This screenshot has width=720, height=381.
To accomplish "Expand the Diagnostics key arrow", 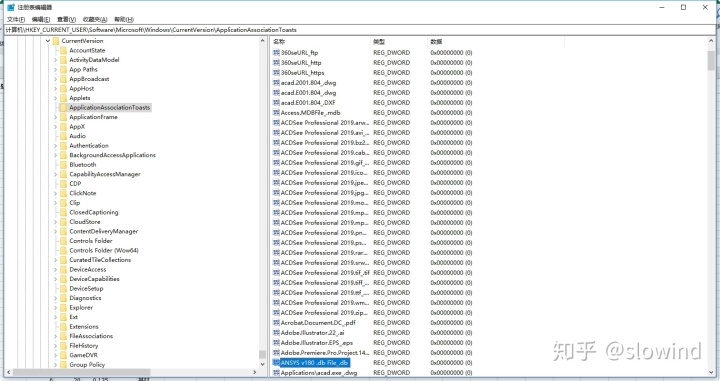I will [x=56, y=298].
